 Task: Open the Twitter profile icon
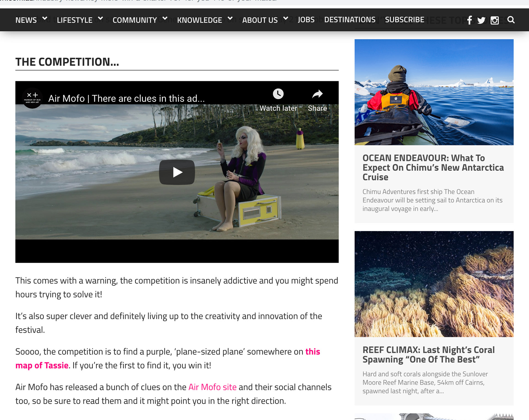(481, 20)
